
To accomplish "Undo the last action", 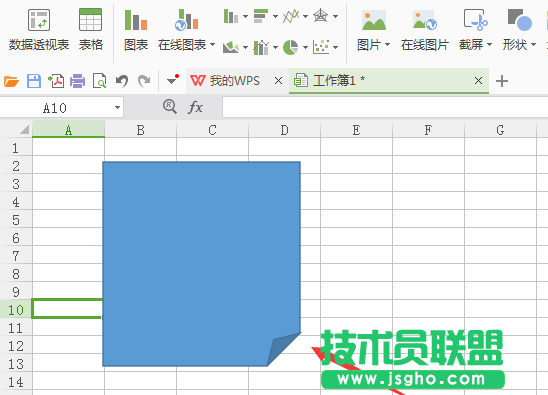I will pos(122,81).
